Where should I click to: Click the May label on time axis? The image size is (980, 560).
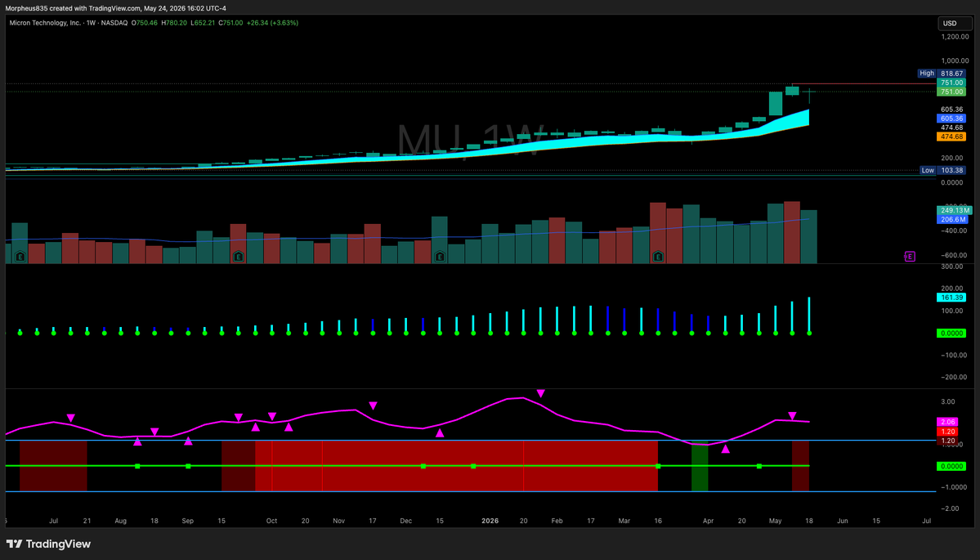775,521
